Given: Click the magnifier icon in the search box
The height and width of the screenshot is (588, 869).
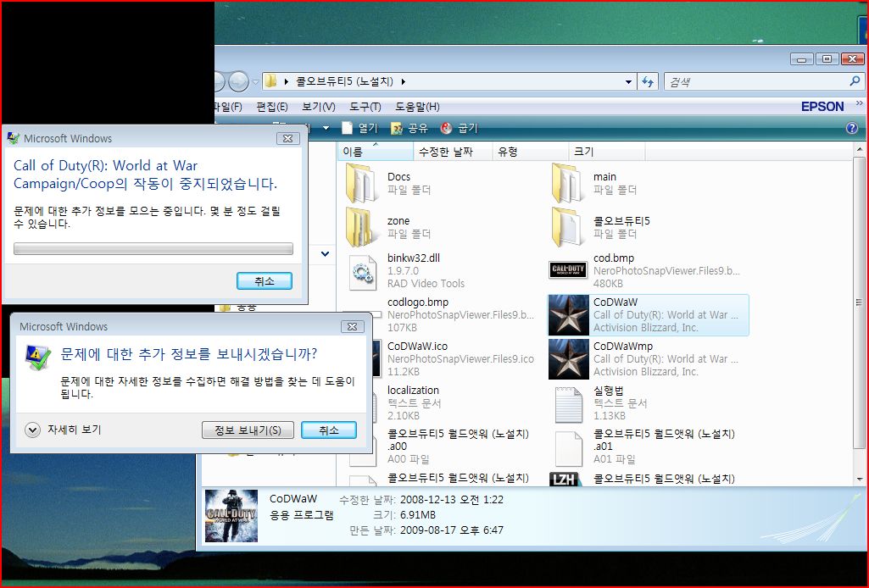Looking at the screenshot, I should 855,82.
